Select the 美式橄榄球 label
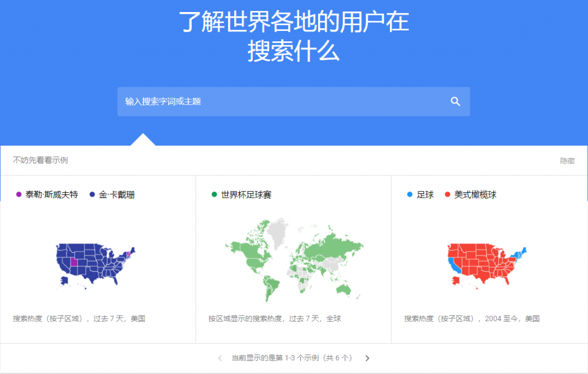Viewport: 588px width, 374px height. 475,194
